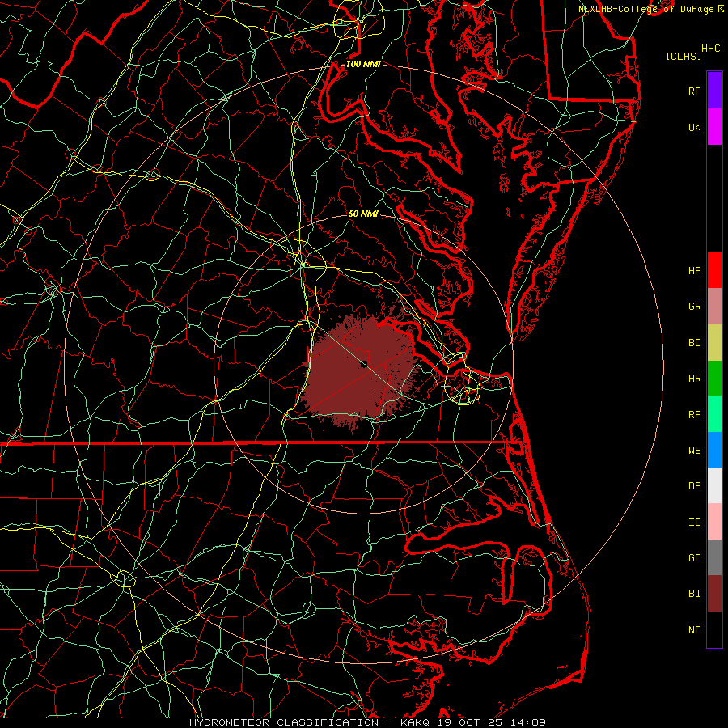Viewport: 728px width, 728px height.
Task: Click the RA mint-green legend swatch
Action: pyautogui.click(x=714, y=414)
